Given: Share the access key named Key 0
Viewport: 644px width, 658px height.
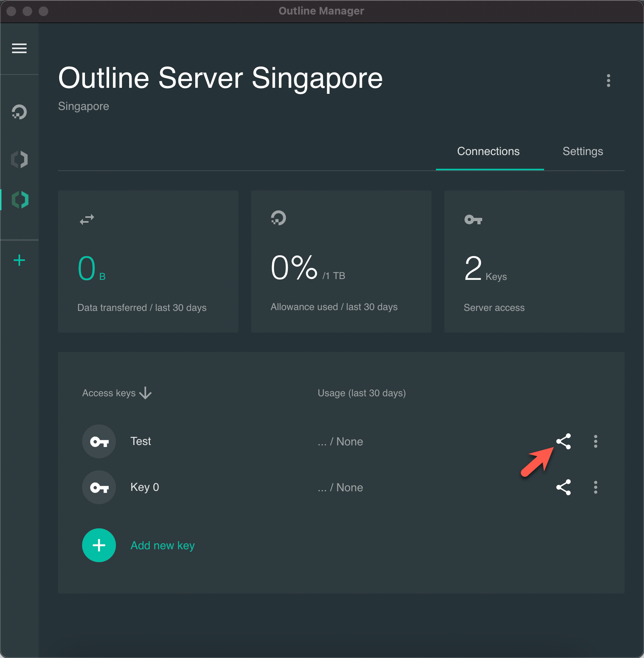Looking at the screenshot, I should [563, 487].
